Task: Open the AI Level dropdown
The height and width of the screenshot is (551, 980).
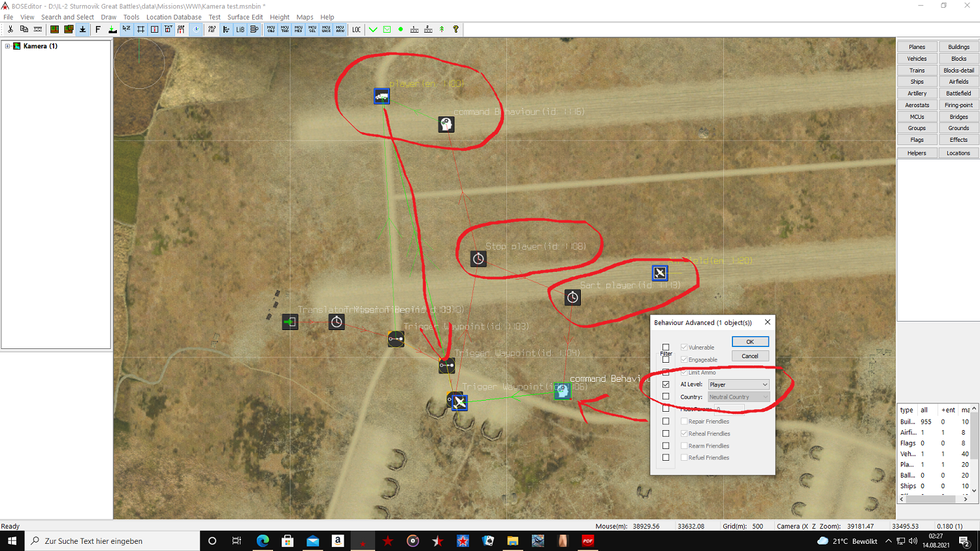Action: click(739, 384)
